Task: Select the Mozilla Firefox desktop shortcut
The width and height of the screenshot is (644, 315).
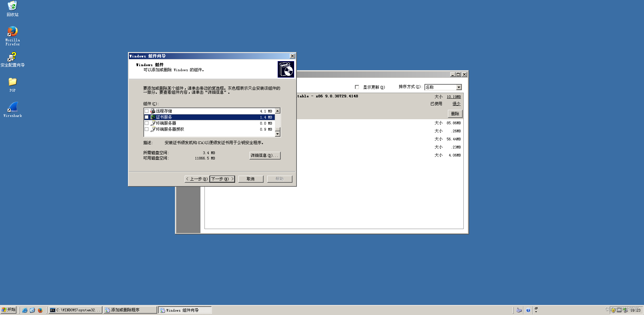Action: (x=12, y=36)
